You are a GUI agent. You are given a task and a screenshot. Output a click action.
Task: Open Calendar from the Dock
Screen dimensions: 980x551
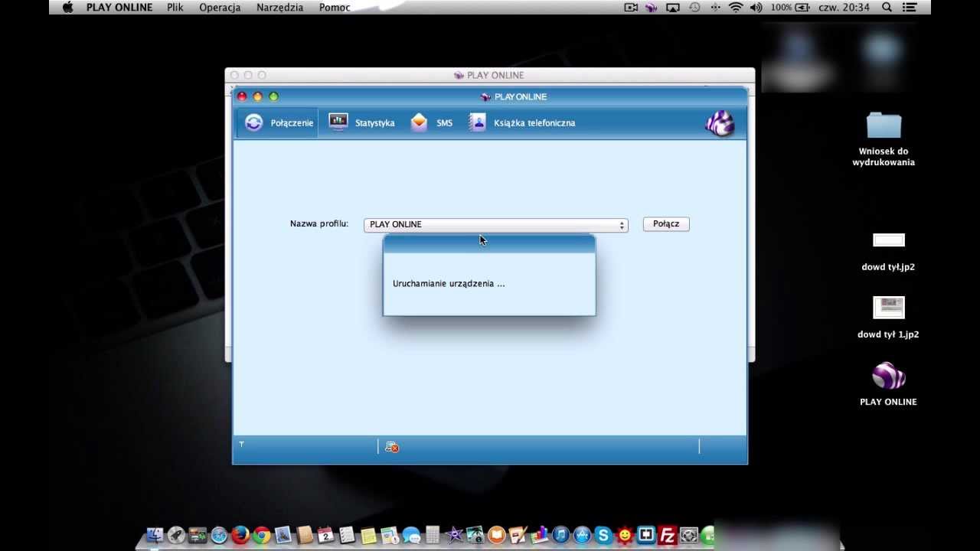[325, 535]
